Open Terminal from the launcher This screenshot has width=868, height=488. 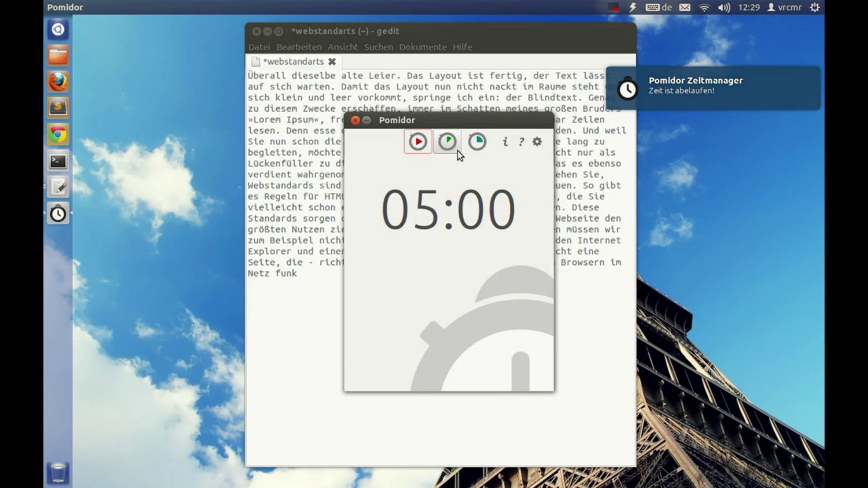(58, 161)
